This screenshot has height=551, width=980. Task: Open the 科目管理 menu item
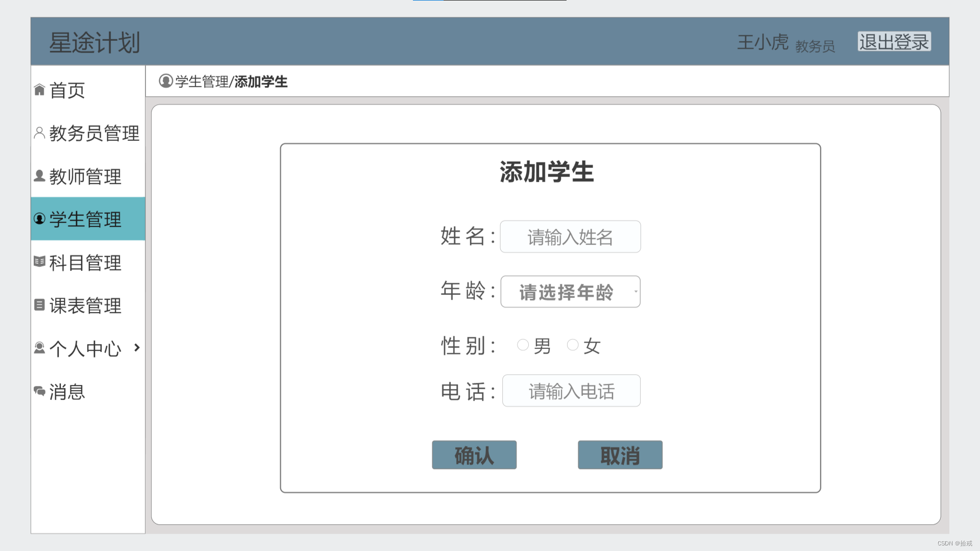(85, 263)
